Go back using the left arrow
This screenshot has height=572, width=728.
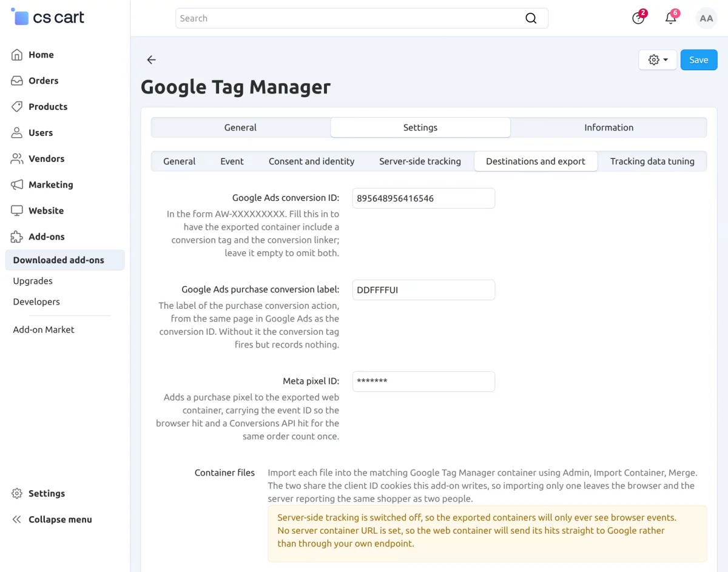pos(152,60)
